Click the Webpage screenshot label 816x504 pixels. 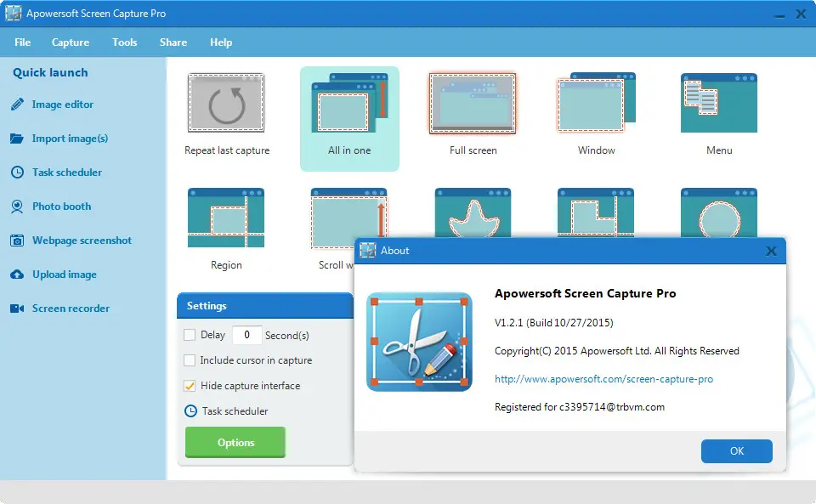(82, 241)
